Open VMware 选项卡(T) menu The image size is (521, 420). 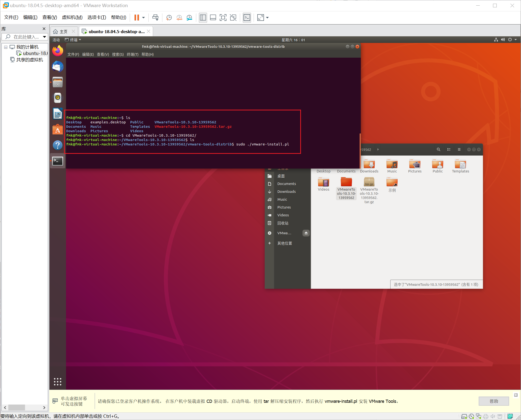click(x=97, y=17)
